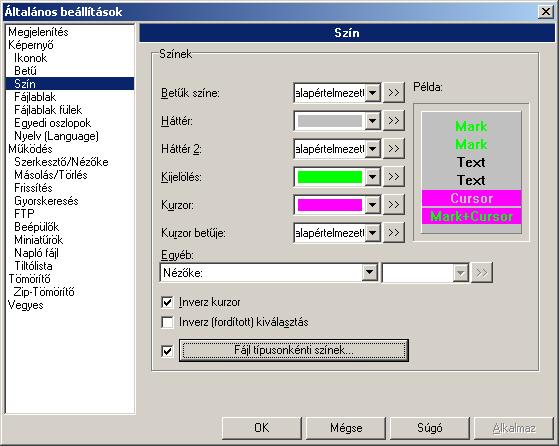
Task: Click the Fájl típusonkénti színek button
Action: [294, 350]
